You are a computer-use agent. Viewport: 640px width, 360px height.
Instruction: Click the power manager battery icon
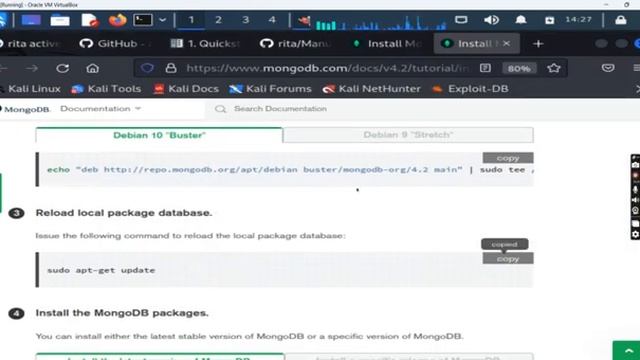[549, 20]
